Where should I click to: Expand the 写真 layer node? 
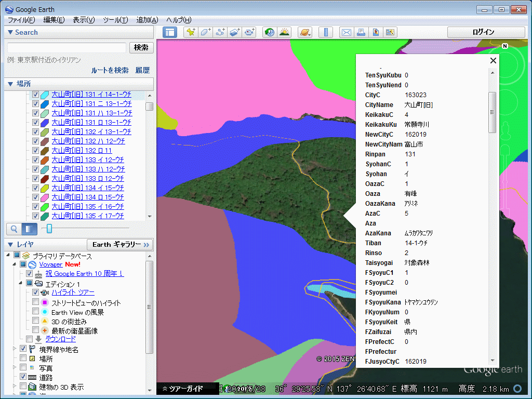(x=14, y=367)
